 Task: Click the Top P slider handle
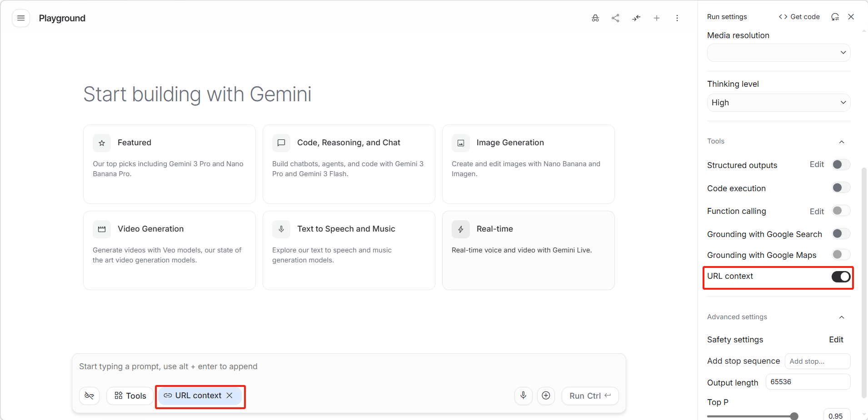[794, 416]
